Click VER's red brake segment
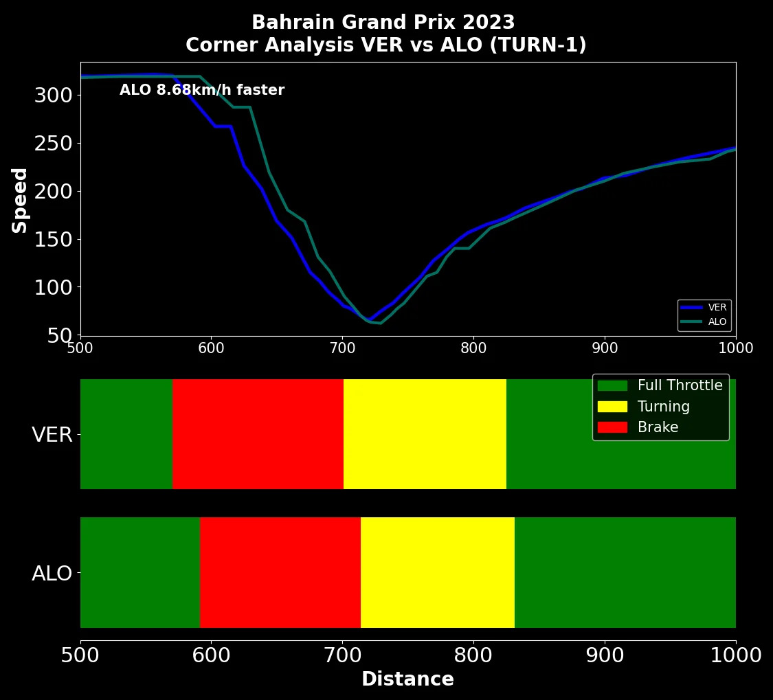 258,434
